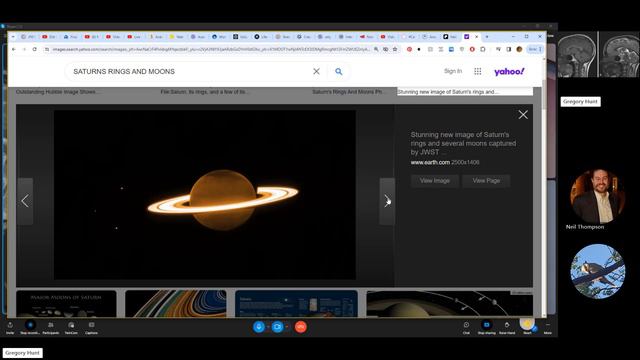The height and width of the screenshot is (360, 640).
Task: Open the blue infographic thumbnail
Action: (x=296, y=304)
